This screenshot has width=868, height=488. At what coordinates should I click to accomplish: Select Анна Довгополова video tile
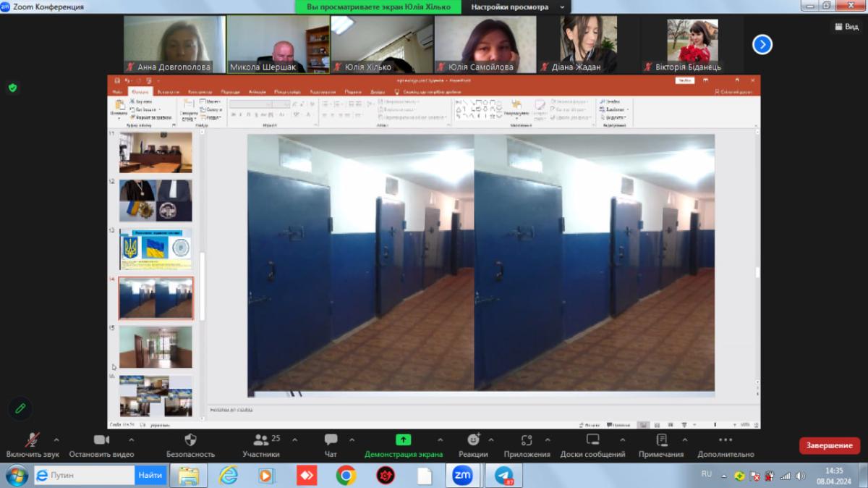[174, 45]
